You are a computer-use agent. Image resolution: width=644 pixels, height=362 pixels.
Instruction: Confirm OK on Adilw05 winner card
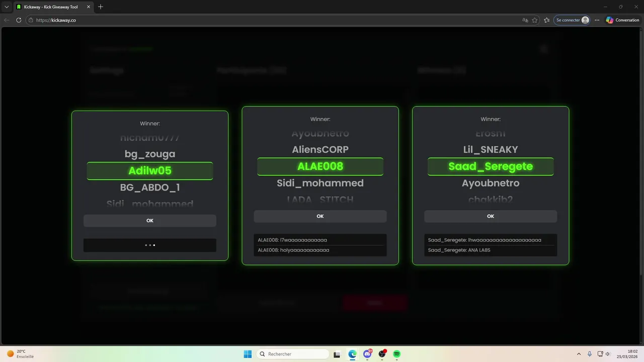(150, 221)
